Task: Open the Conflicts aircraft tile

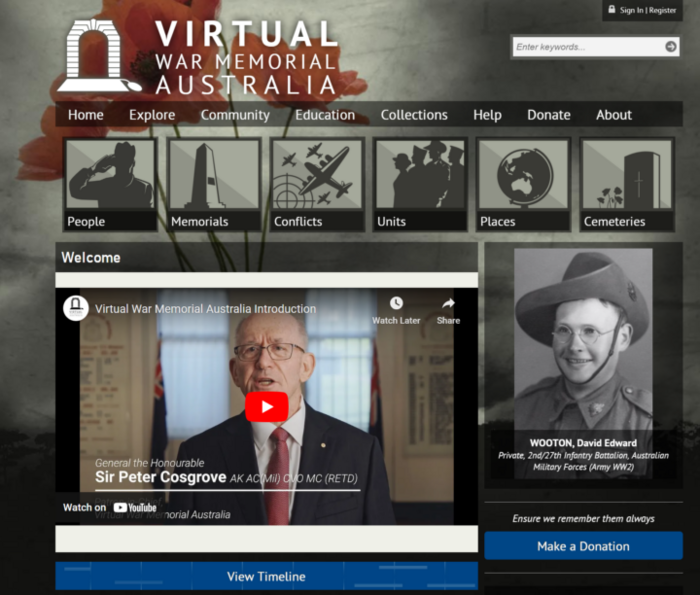Action: click(317, 184)
